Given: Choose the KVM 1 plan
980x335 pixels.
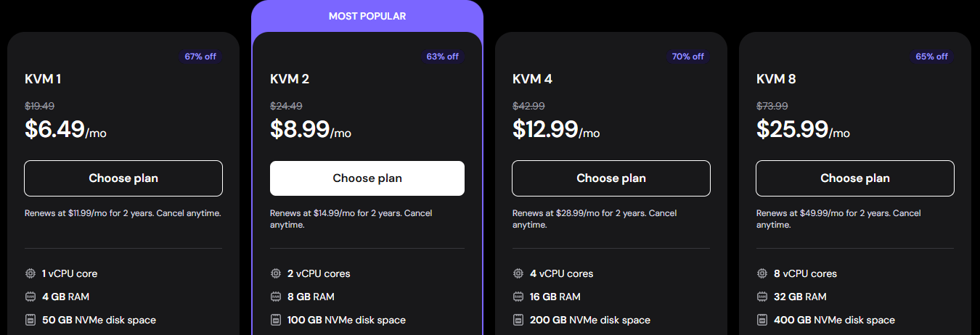Looking at the screenshot, I should 123,178.
